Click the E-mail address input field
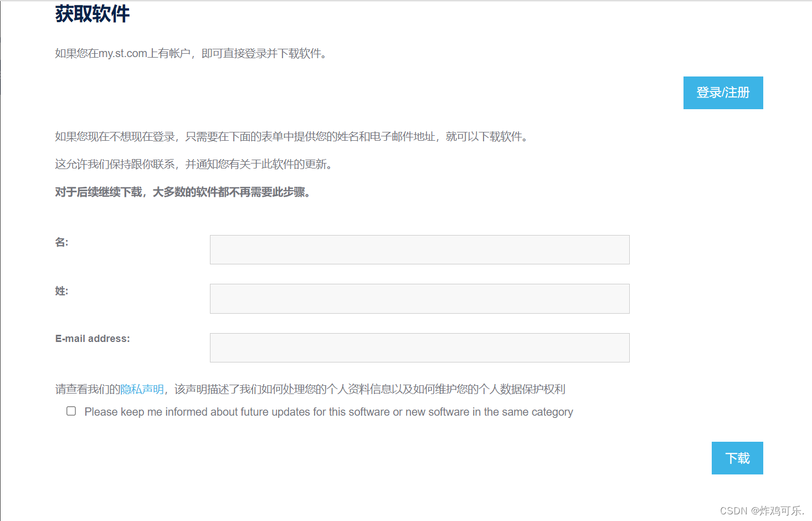812x521 pixels. pyautogui.click(x=419, y=348)
